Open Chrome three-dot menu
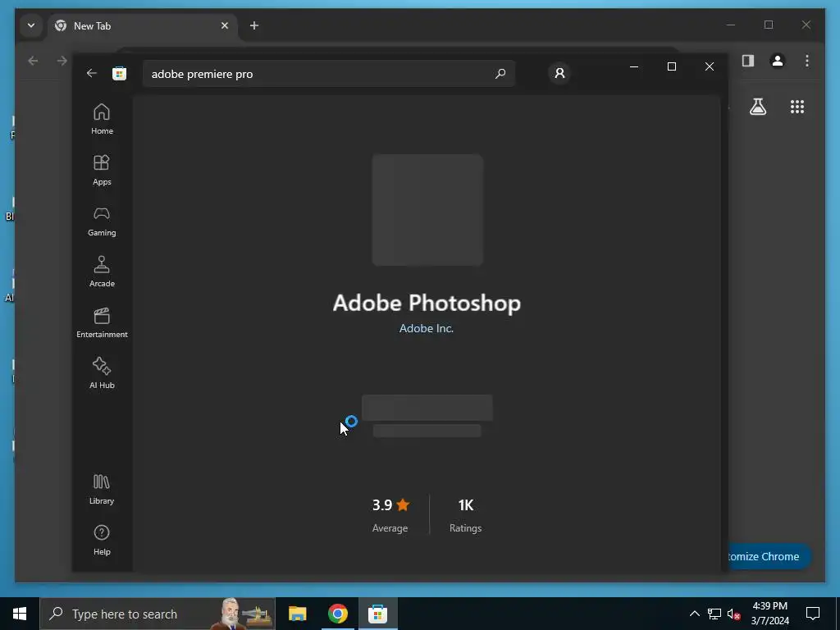The width and height of the screenshot is (840, 630). coord(807,61)
